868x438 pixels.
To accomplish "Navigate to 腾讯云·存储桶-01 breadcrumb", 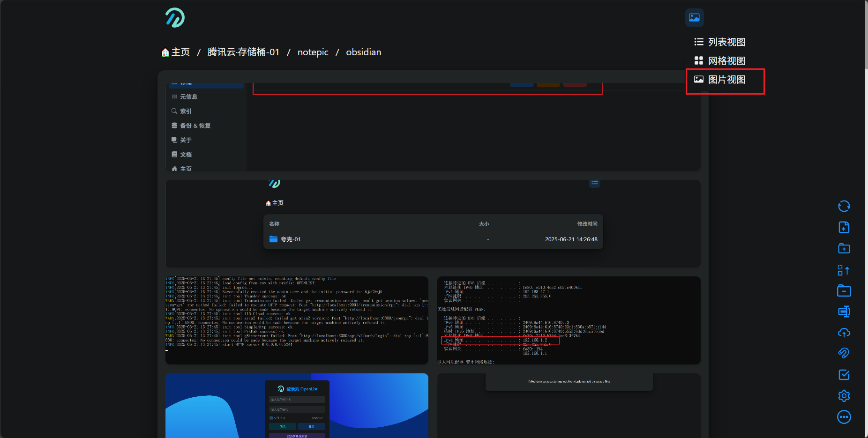I will [243, 52].
